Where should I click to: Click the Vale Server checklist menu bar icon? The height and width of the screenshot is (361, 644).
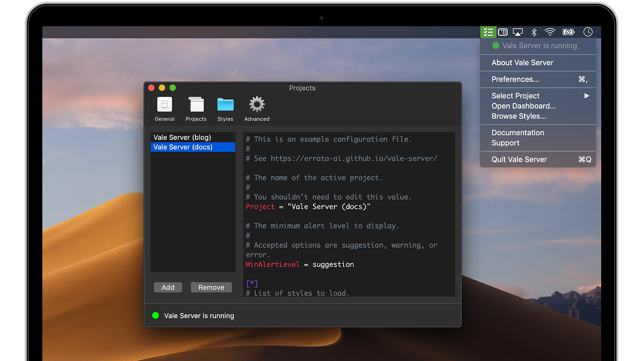pyautogui.click(x=488, y=32)
